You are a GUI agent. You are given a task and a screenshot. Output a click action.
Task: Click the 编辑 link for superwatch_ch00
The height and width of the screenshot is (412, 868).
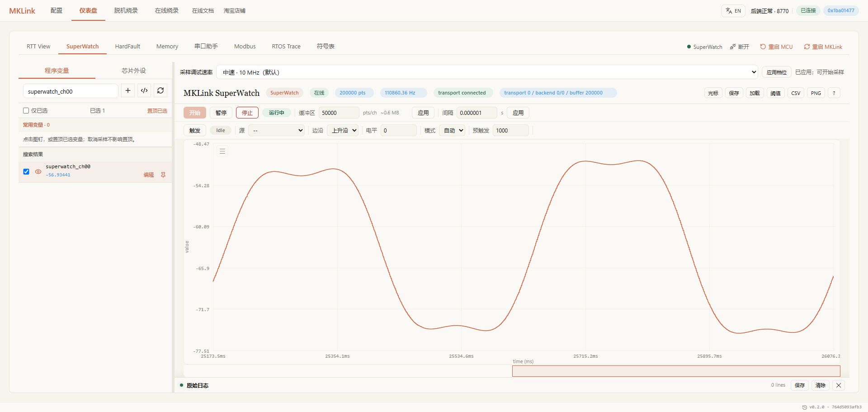click(149, 175)
